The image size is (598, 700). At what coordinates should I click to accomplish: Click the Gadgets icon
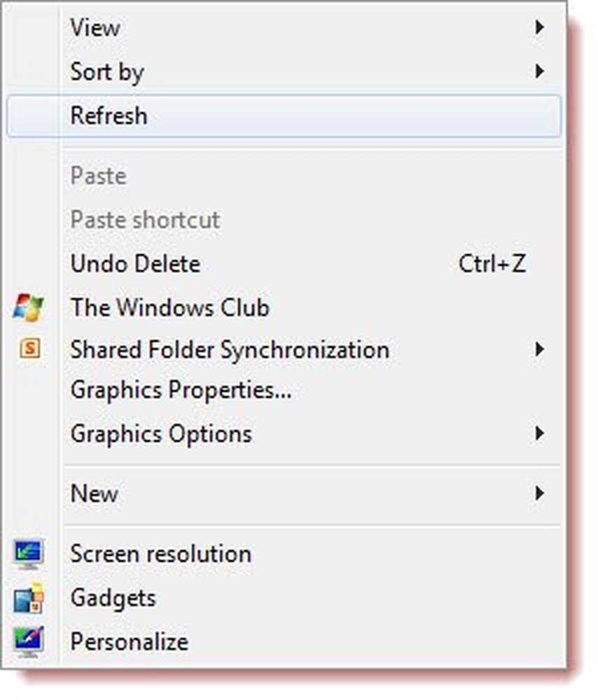tap(29, 598)
